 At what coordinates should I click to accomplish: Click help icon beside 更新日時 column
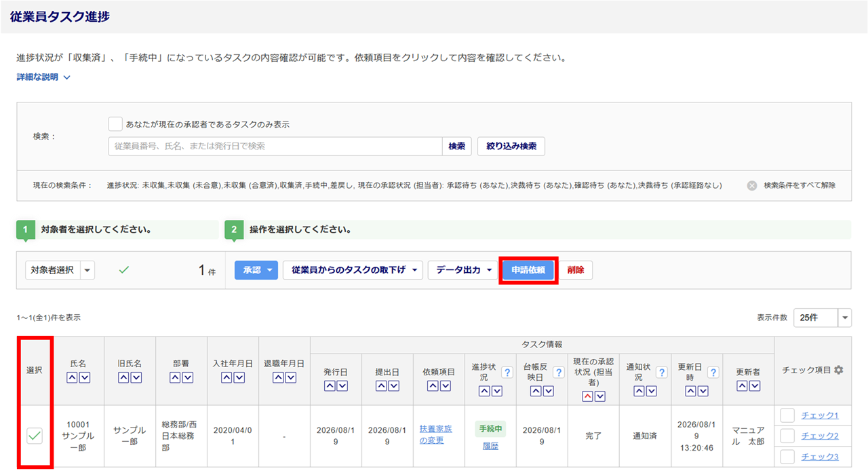click(x=713, y=372)
